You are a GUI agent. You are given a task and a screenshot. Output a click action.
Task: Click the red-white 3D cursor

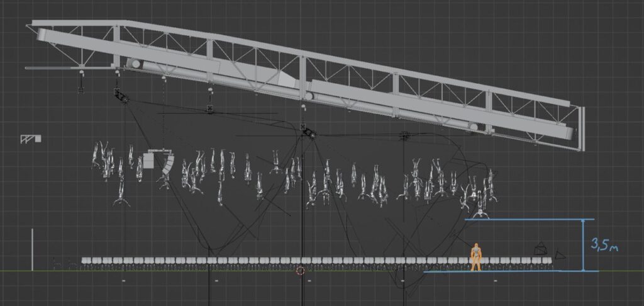(300, 271)
